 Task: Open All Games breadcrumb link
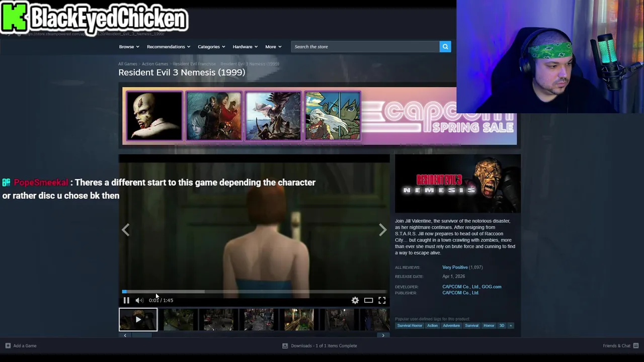pyautogui.click(x=128, y=64)
